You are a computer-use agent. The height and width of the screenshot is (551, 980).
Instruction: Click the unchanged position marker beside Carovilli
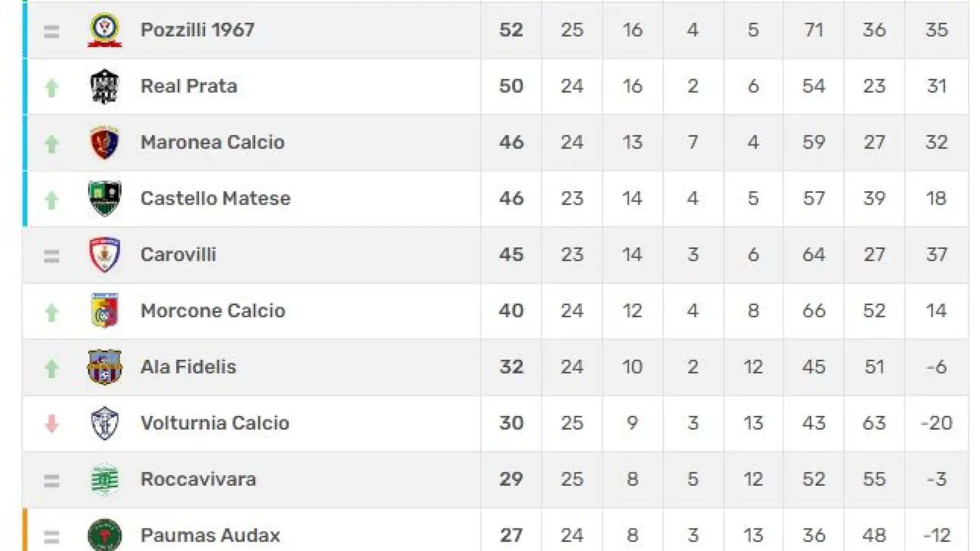[x=52, y=256]
